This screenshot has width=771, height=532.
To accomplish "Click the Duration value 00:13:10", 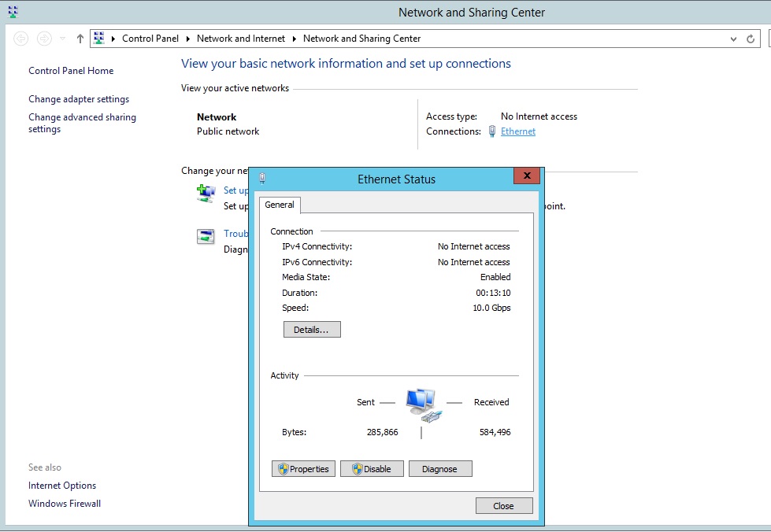I will pos(493,293).
